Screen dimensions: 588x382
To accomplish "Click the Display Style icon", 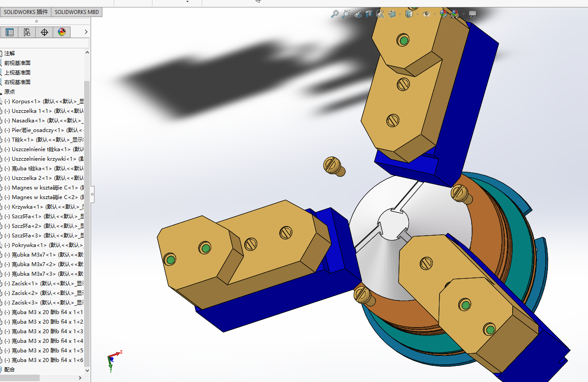I will tap(409, 14).
